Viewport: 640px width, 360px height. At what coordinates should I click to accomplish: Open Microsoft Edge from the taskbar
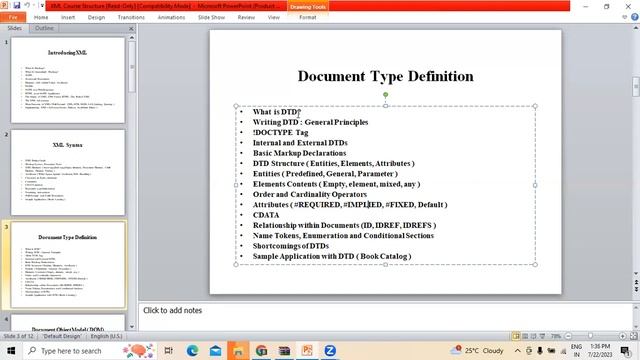click(x=192, y=351)
